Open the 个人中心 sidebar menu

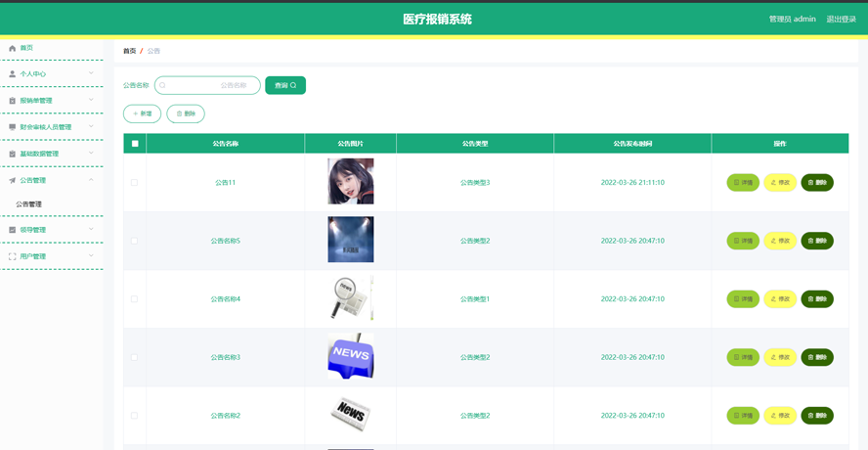tap(52, 73)
